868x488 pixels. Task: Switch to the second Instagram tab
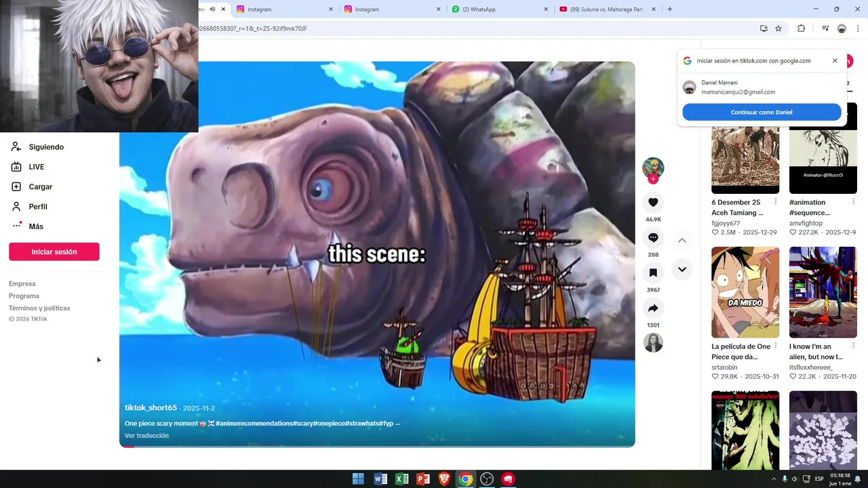pos(393,9)
